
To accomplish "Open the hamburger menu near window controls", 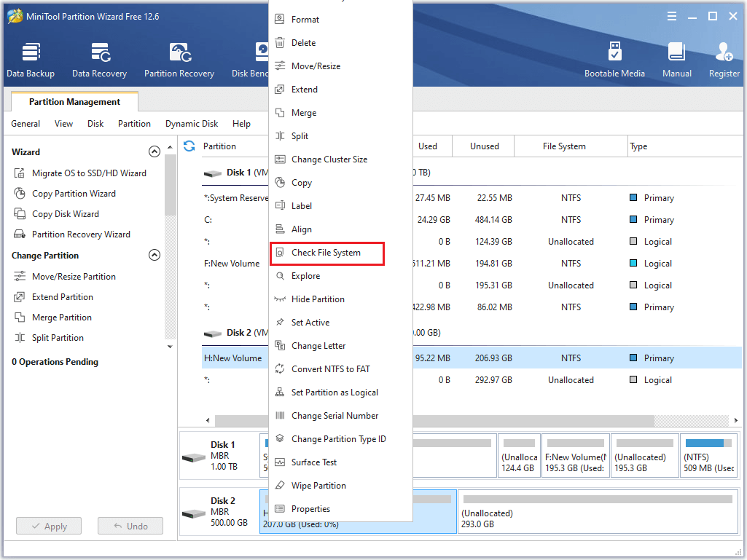I will [x=671, y=15].
